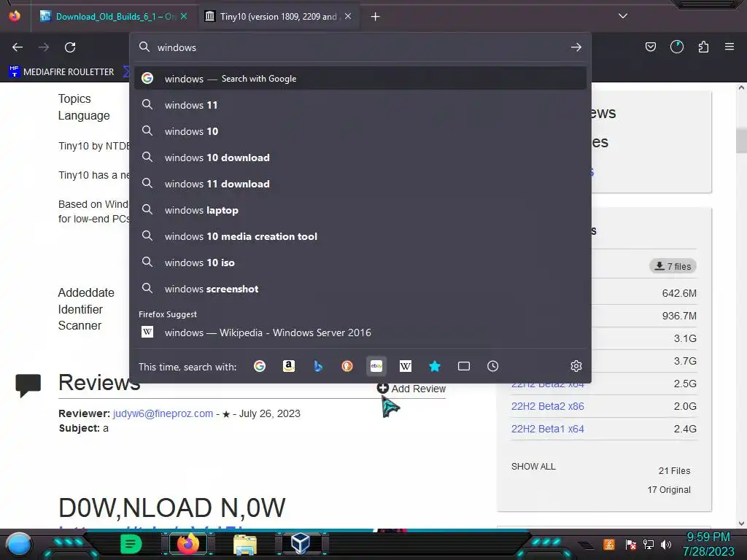Search with Google one-off icon

tap(260, 366)
